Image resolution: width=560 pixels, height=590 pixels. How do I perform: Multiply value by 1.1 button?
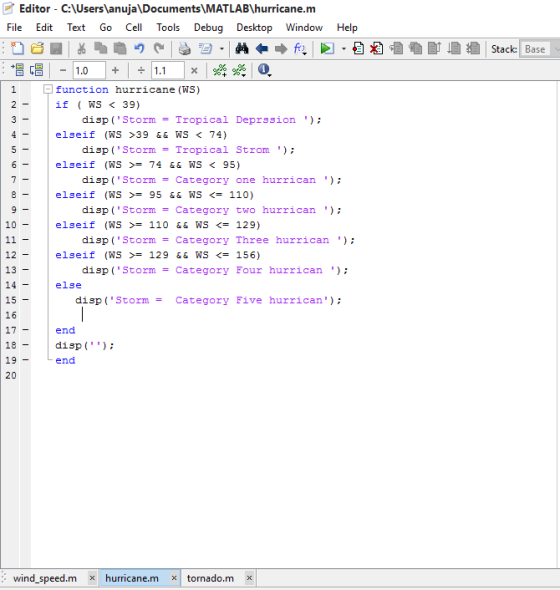[194, 70]
